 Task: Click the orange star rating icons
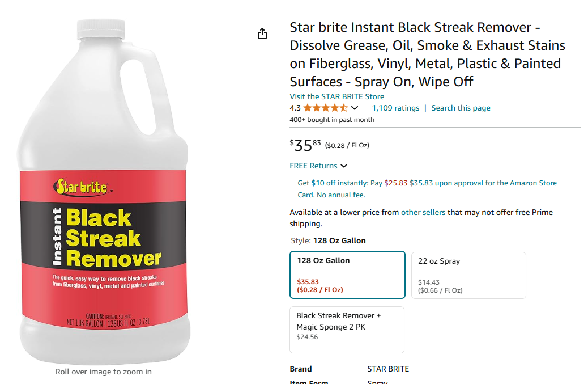324,108
